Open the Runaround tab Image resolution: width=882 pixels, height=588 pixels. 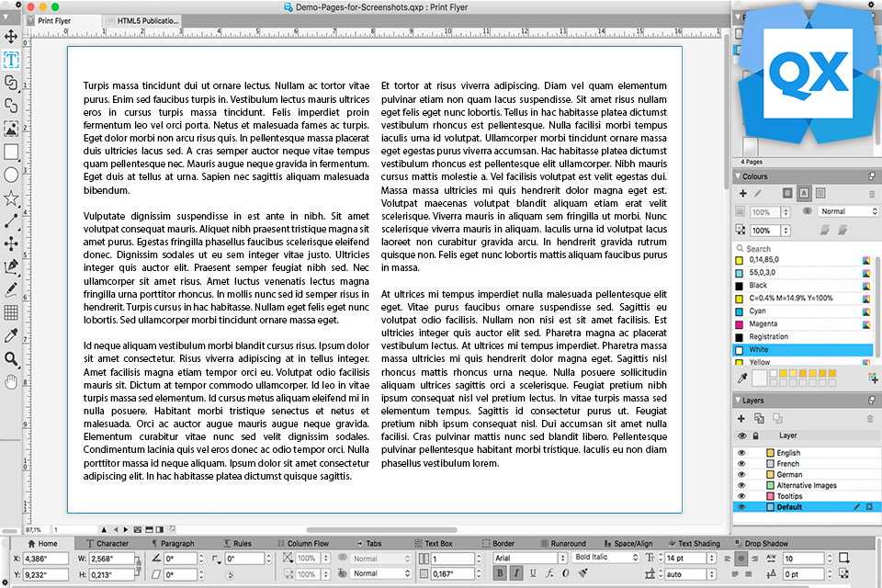point(563,544)
